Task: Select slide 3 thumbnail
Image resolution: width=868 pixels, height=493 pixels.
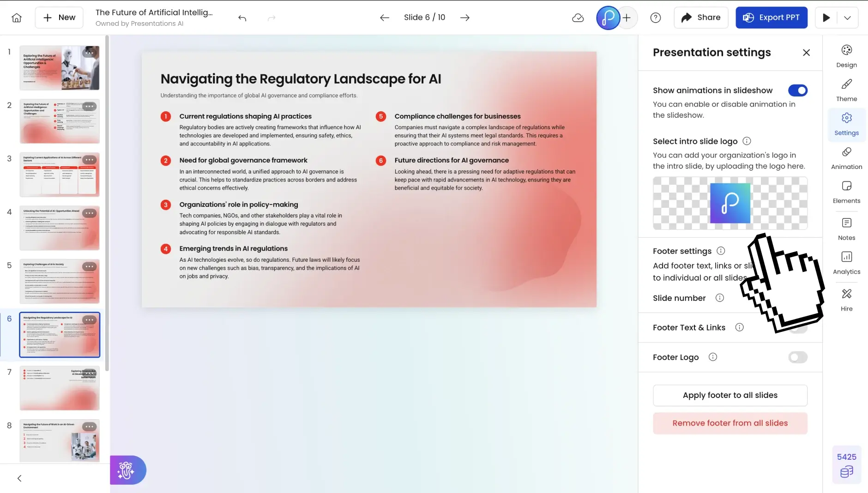Action: click(x=60, y=174)
